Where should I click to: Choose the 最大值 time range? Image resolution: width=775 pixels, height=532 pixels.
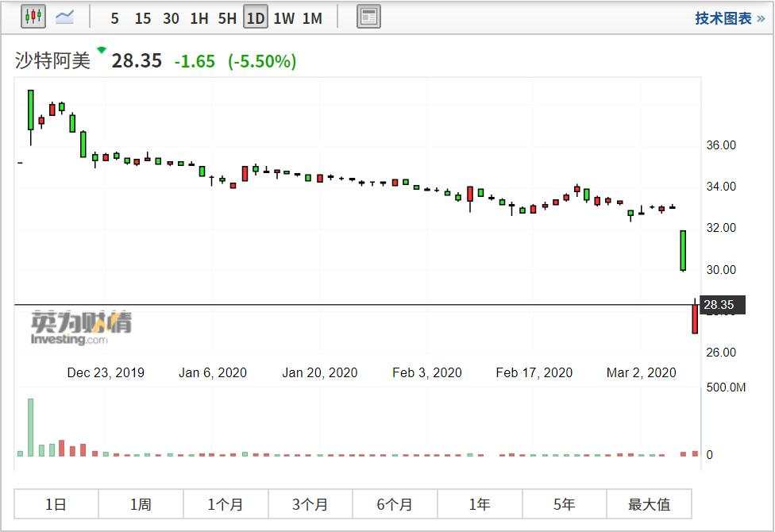click(650, 504)
